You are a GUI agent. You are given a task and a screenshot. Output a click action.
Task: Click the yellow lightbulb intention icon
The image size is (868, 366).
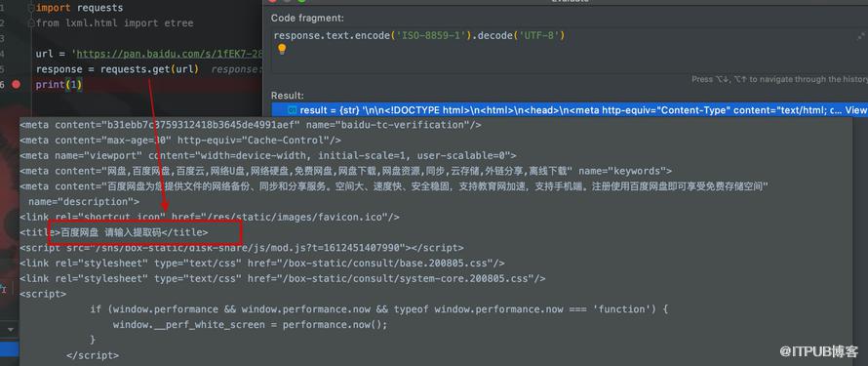click(282, 49)
